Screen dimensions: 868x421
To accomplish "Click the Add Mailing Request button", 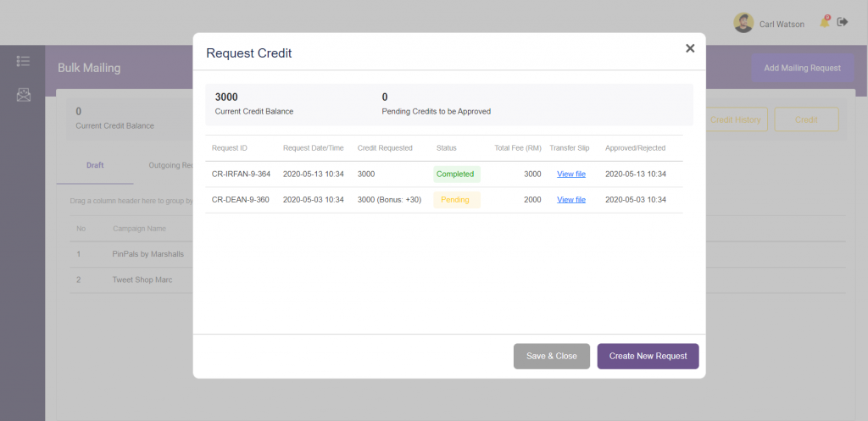I will click(802, 68).
